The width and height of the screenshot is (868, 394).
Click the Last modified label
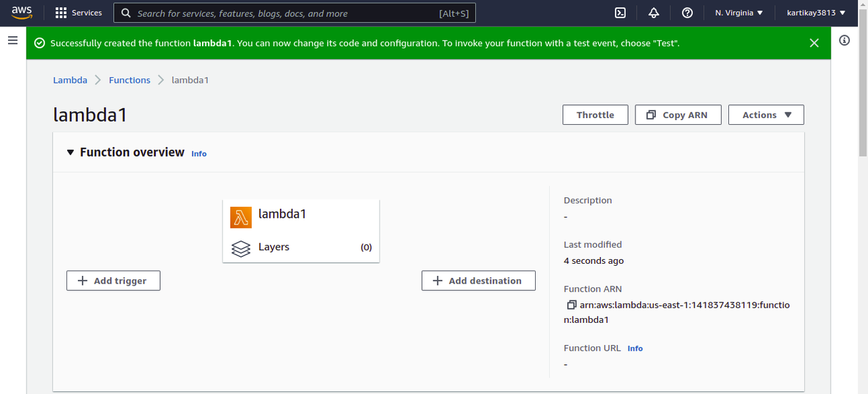coord(593,245)
